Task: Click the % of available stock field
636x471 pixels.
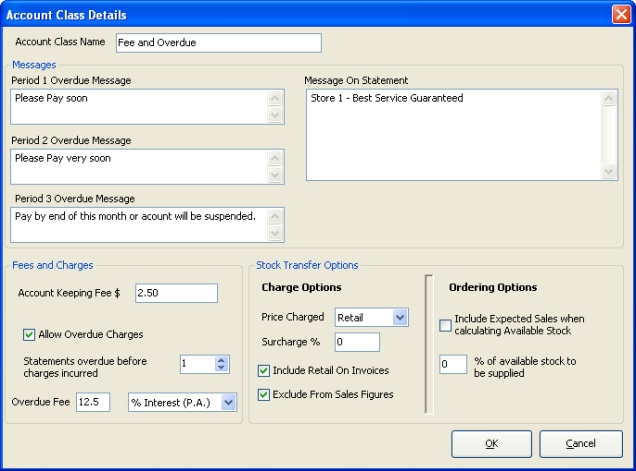Action: (x=453, y=365)
